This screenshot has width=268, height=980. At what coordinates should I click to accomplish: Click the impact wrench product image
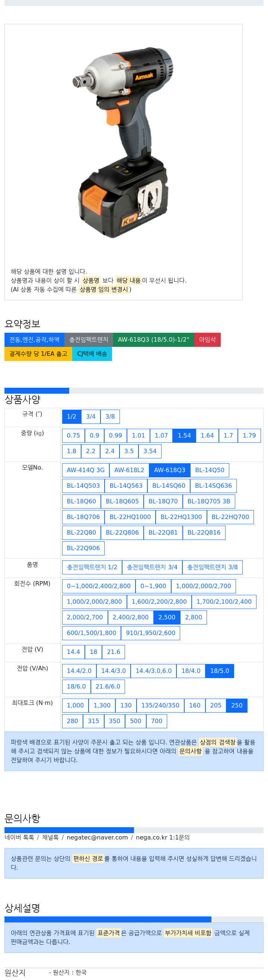click(x=123, y=143)
